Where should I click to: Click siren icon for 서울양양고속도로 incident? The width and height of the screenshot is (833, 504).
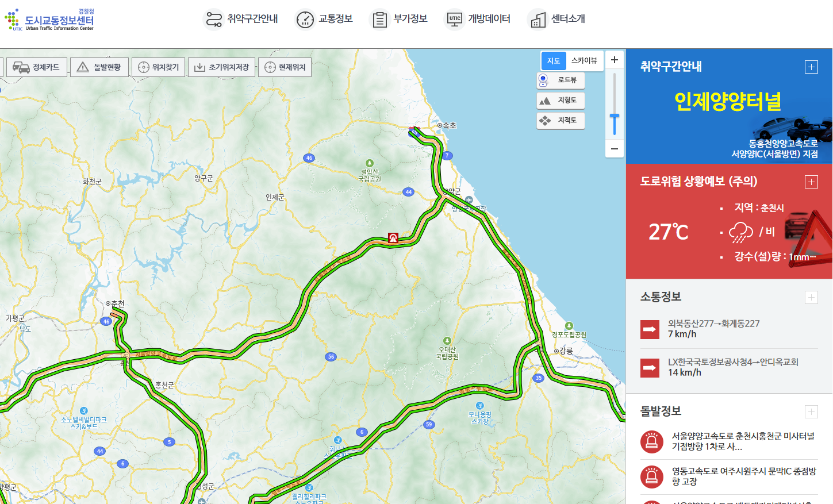tap(652, 441)
